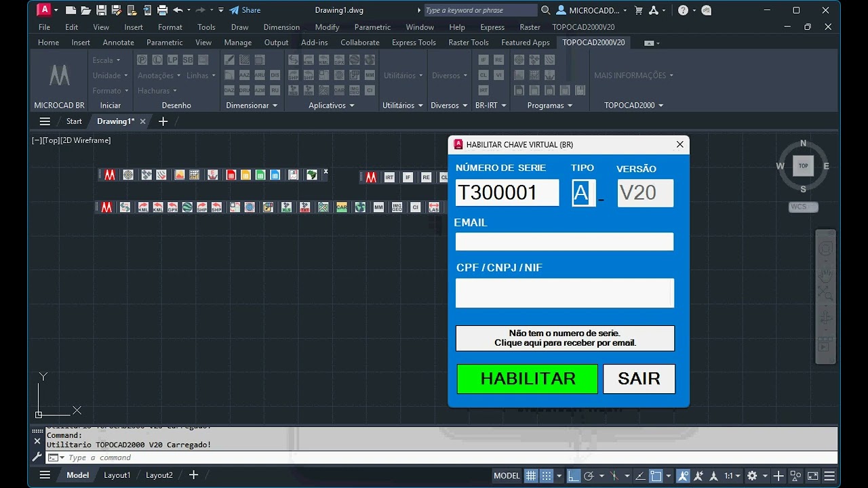Click the MICROCAD BR ribbon button
Viewport: 868px width, 488px height.
[x=59, y=81]
